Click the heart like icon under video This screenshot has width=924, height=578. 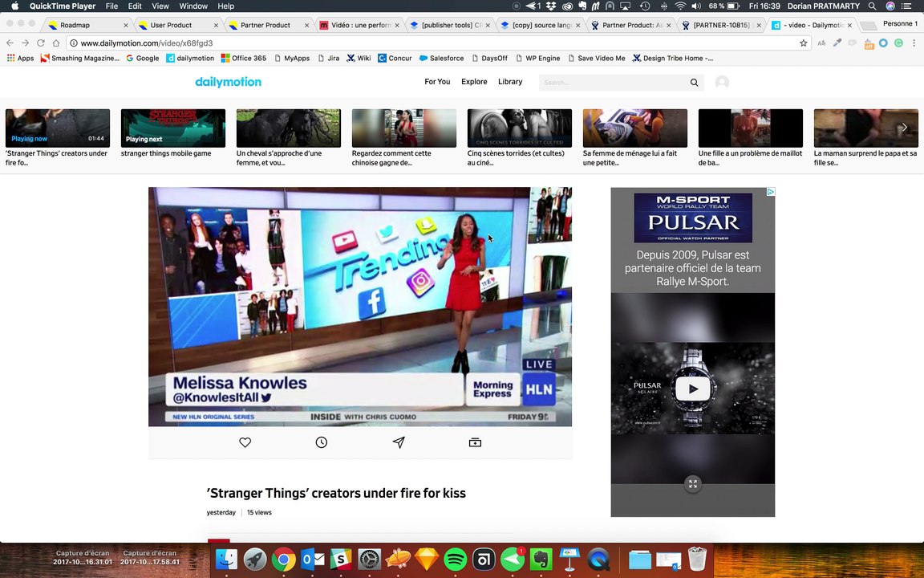point(245,442)
